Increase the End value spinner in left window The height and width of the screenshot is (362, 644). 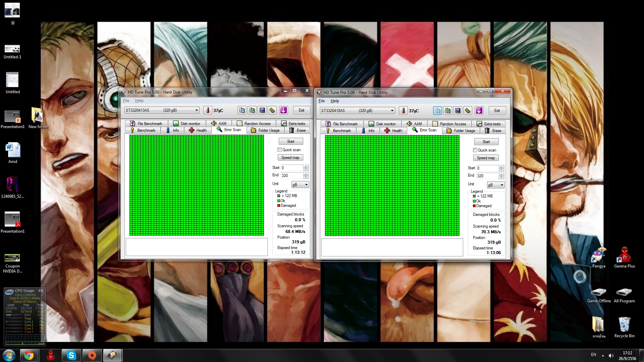coord(306,174)
